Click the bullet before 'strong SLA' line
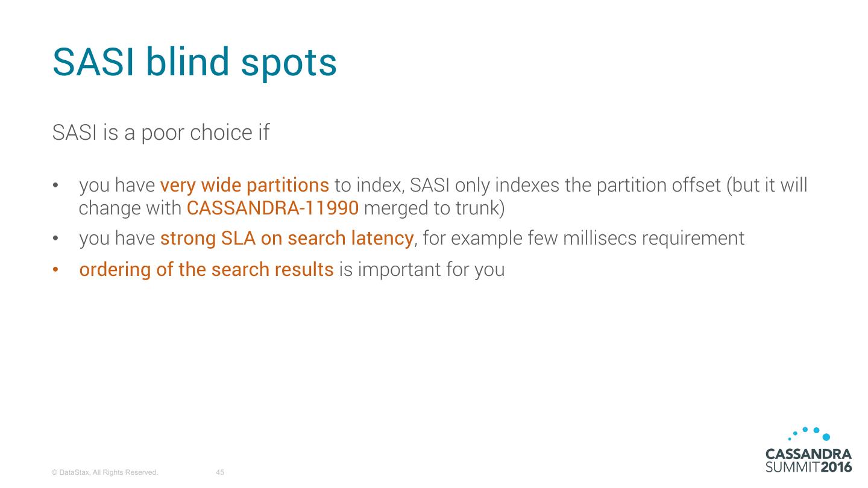 56,239
